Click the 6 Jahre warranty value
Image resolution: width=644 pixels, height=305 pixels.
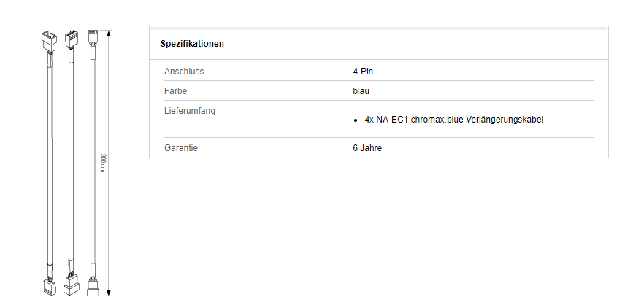[x=367, y=148]
